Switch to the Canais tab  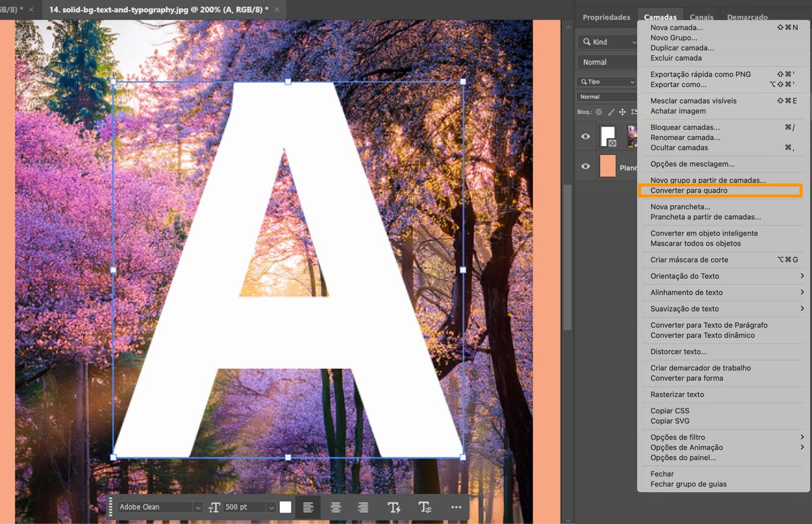(x=701, y=17)
